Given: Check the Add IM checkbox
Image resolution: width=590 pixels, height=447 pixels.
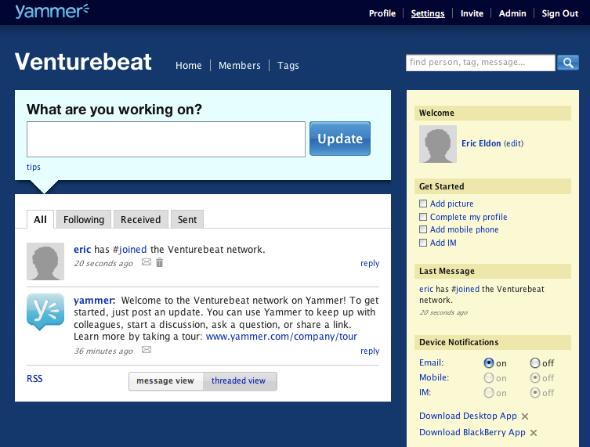Looking at the screenshot, I should (423, 243).
